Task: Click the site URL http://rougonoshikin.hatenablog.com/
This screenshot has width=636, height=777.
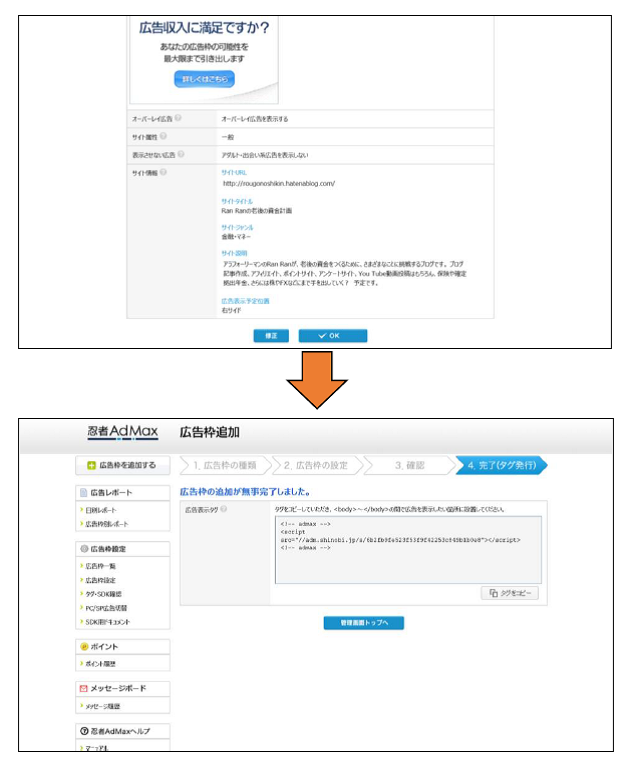Action: click(279, 183)
